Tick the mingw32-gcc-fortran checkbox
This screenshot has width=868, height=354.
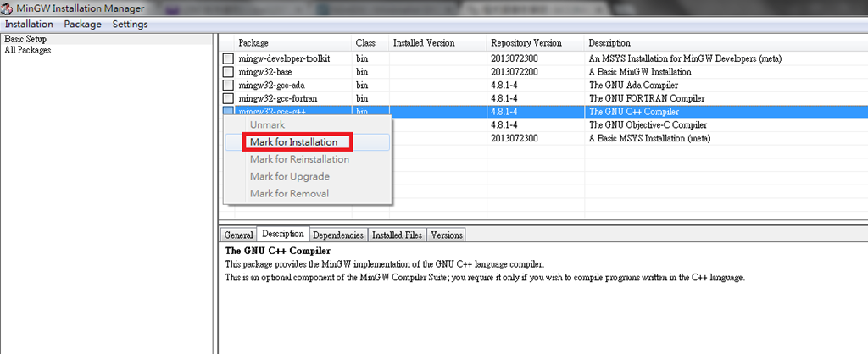click(x=228, y=98)
